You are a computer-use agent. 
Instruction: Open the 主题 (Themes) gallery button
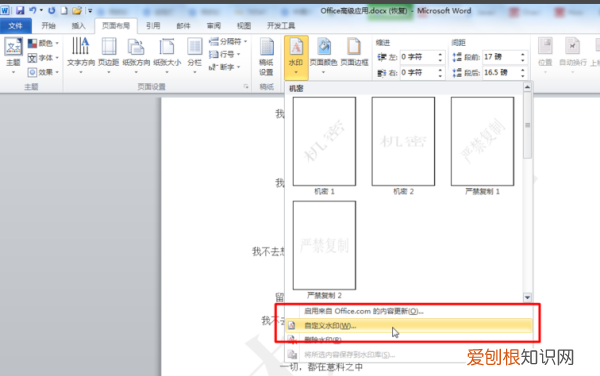coord(13,55)
